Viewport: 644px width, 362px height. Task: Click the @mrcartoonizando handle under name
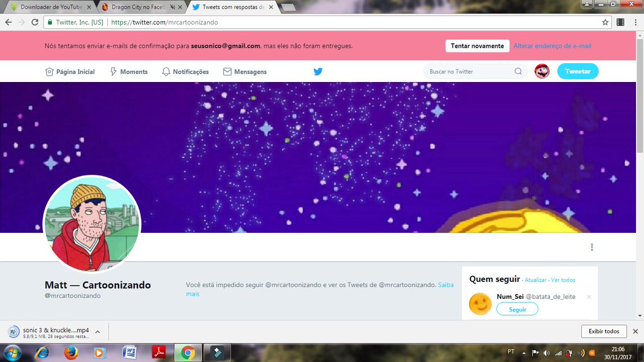(x=73, y=295)
